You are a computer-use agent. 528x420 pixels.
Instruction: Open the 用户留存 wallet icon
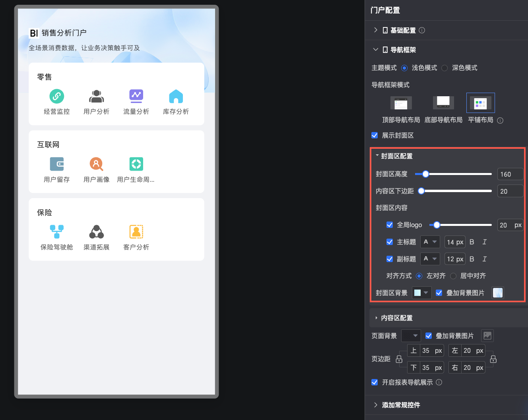57,164
